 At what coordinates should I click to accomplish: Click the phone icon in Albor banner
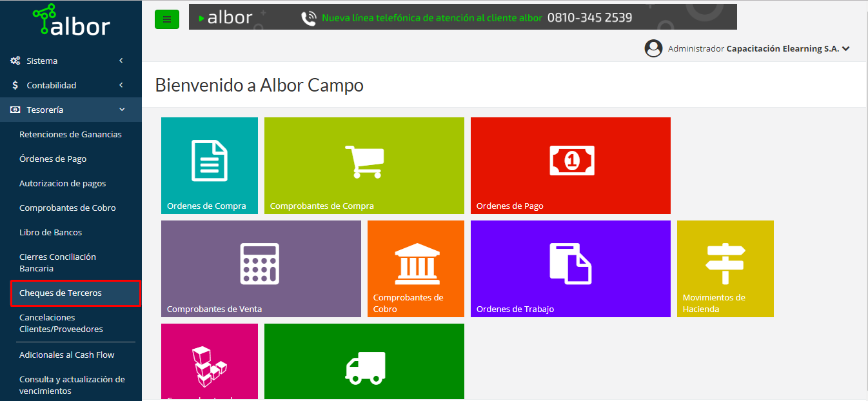pyautogui.click(x=309, y=18)
